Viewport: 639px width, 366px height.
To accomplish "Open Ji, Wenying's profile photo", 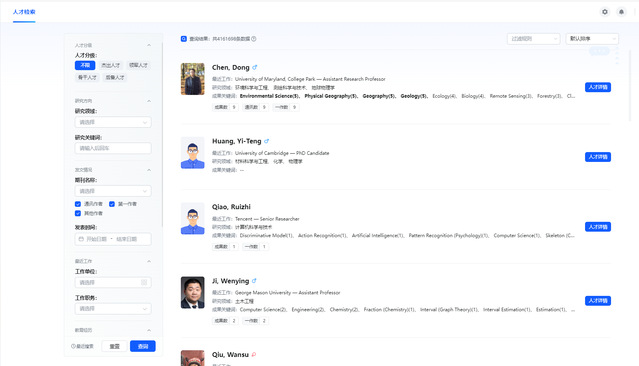I will click(x=193, y=293).
